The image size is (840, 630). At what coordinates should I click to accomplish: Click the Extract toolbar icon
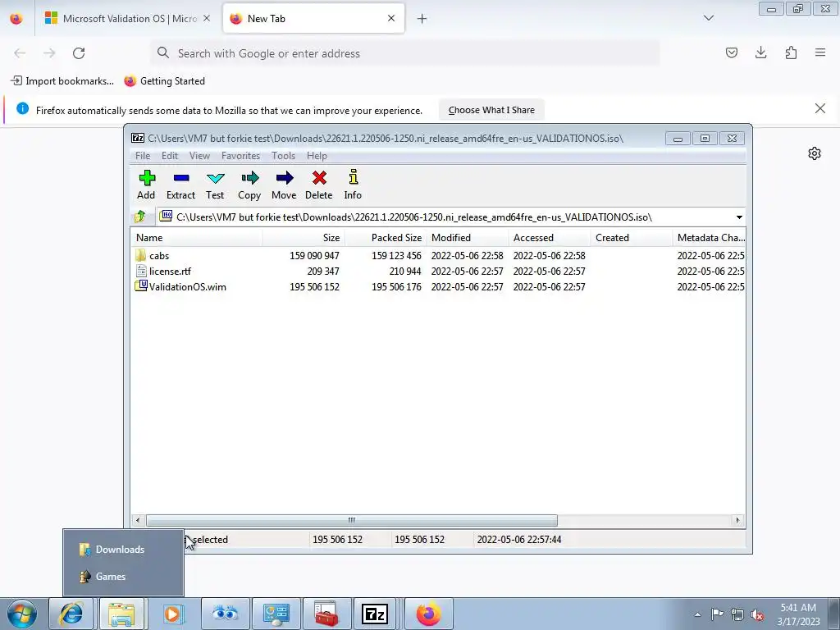click(x=181, y=185)
